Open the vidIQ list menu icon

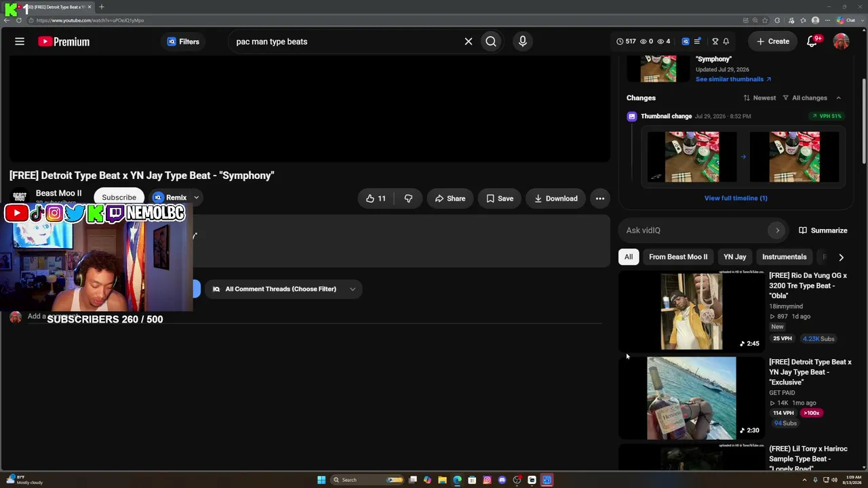pyautogui.click(x=697, y=41)
